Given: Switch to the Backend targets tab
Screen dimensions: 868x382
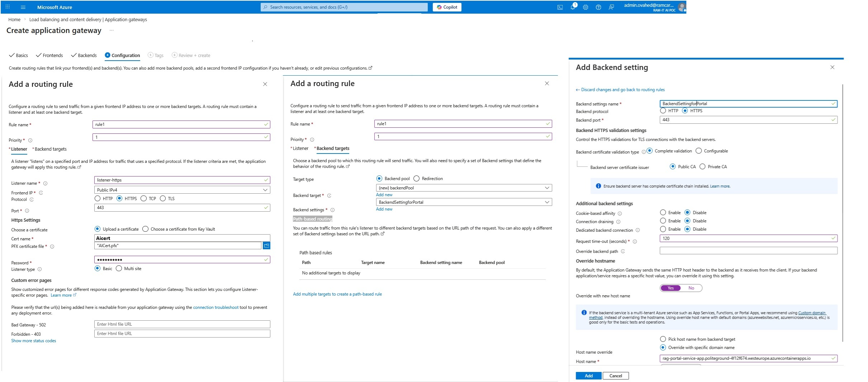Looking at the screenshot, I should tap(332, 148).
